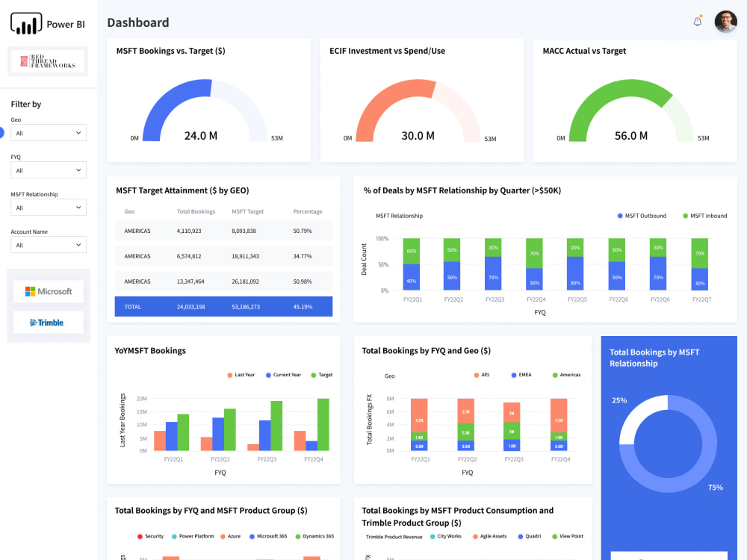Screen dimensions: 747x560
Task: Click the MACC Actual vs Target title
Action: (x=584, y=51)
